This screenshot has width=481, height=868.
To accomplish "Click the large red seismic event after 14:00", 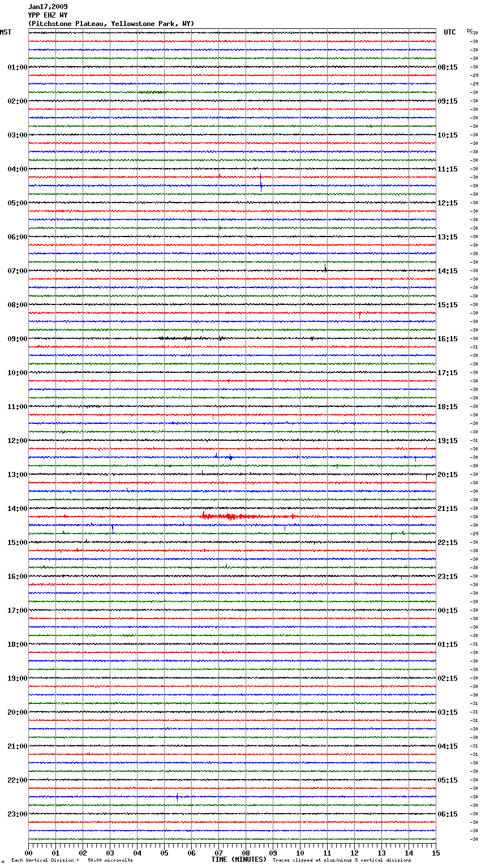I will (x=249, y=516).
